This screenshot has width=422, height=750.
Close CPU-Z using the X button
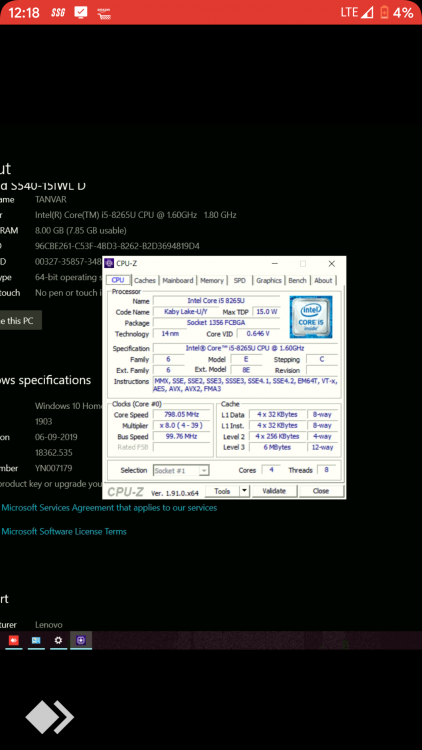(x=332, y=264)
